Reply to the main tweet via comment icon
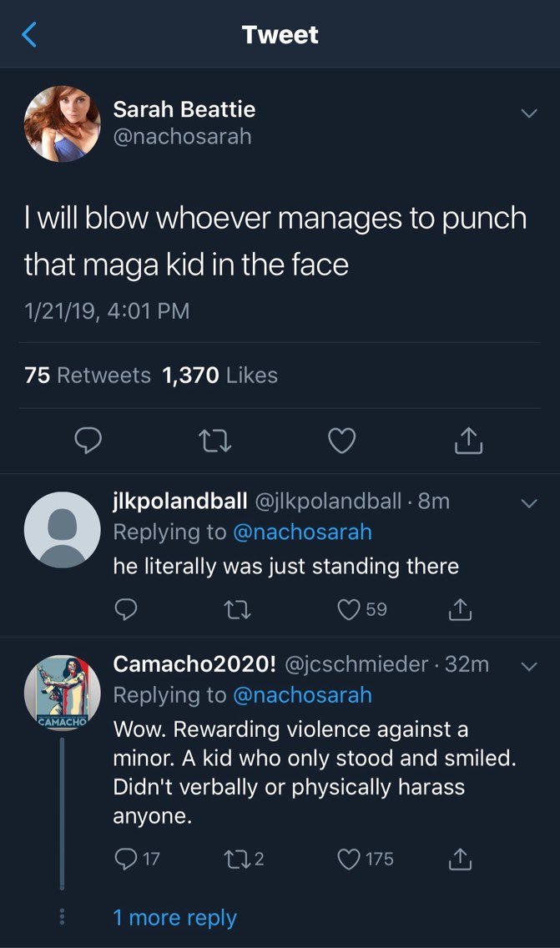This screenshot has width=560, height=948. click(88, 441)
